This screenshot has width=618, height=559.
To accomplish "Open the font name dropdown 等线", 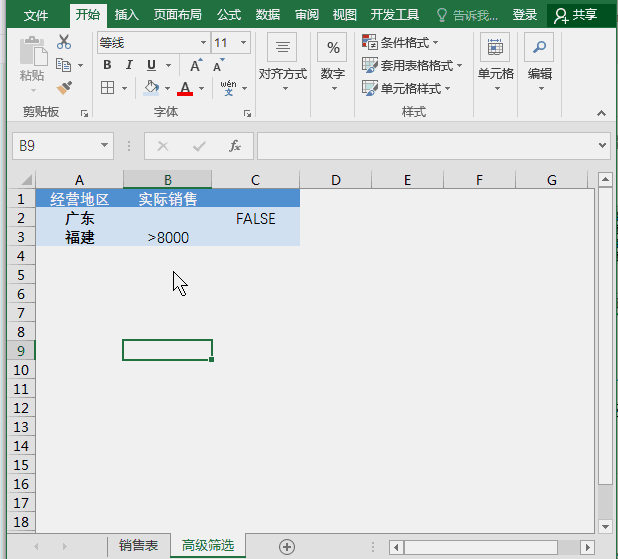I will pos(203,43).
